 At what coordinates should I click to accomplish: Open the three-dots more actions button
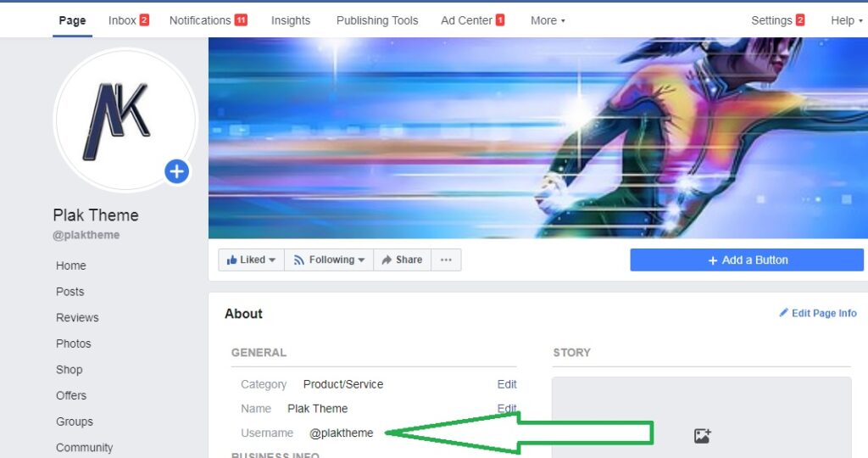(446, 260)
